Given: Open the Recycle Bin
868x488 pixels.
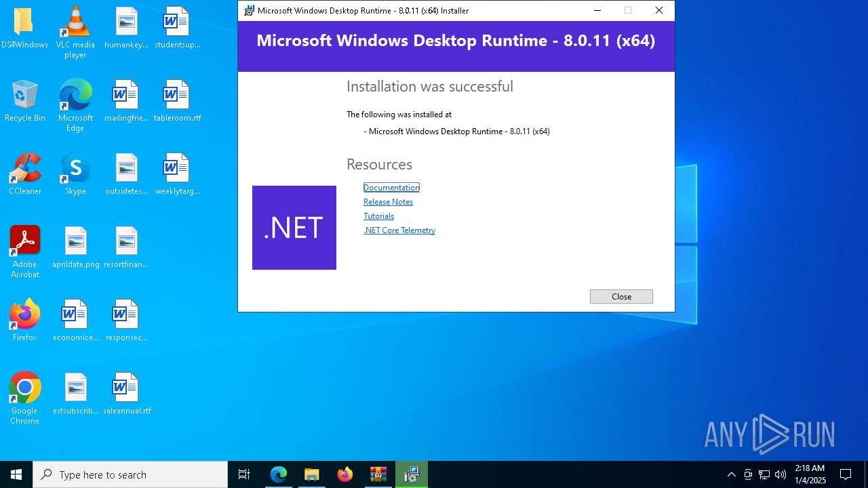Looking at the screenshot, I should tap(24, 95).
